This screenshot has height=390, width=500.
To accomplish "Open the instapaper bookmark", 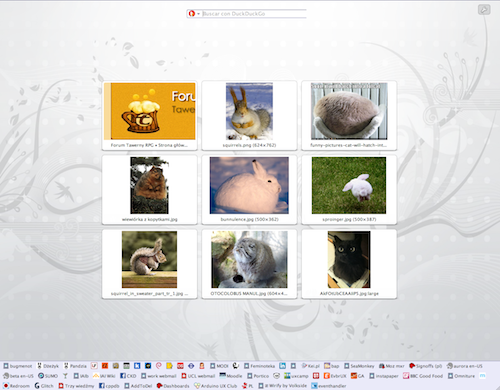I will point(384,376).
